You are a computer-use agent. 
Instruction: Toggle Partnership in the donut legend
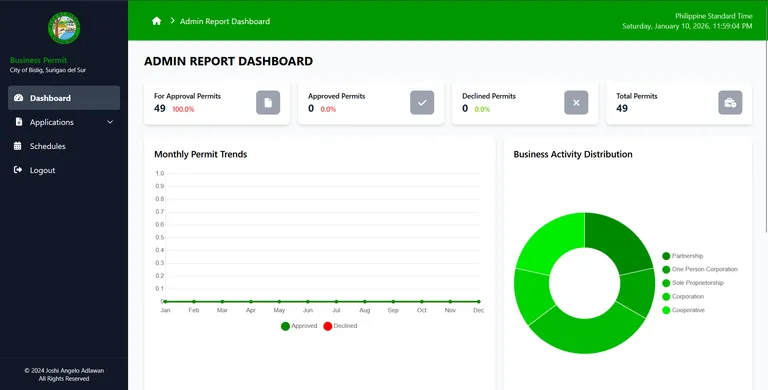pos(682,256)
